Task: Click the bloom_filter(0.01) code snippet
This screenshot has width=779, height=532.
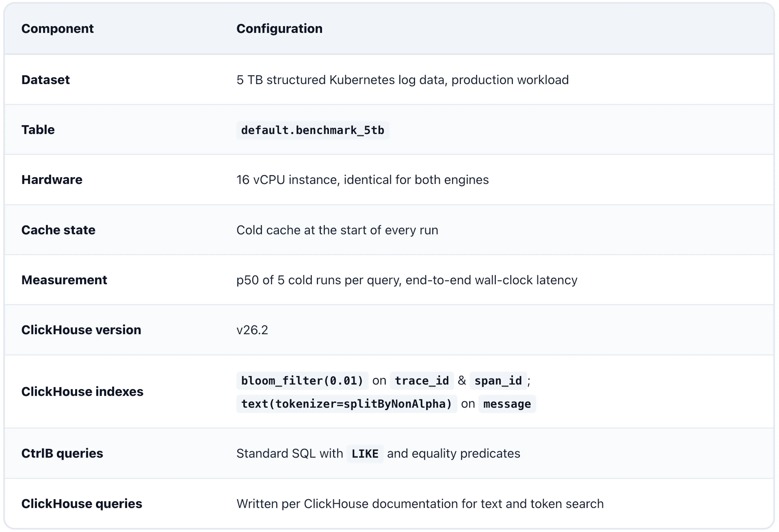Action: click(302, 381)
